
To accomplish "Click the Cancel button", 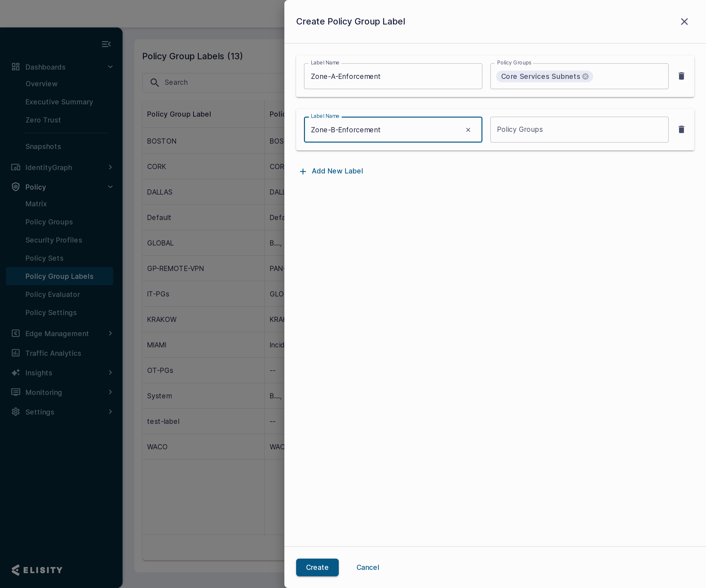I will pos(367,567).
